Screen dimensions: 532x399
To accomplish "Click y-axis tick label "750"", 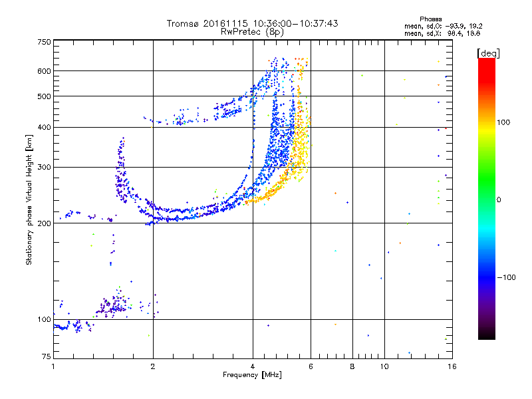I will 44,42.
